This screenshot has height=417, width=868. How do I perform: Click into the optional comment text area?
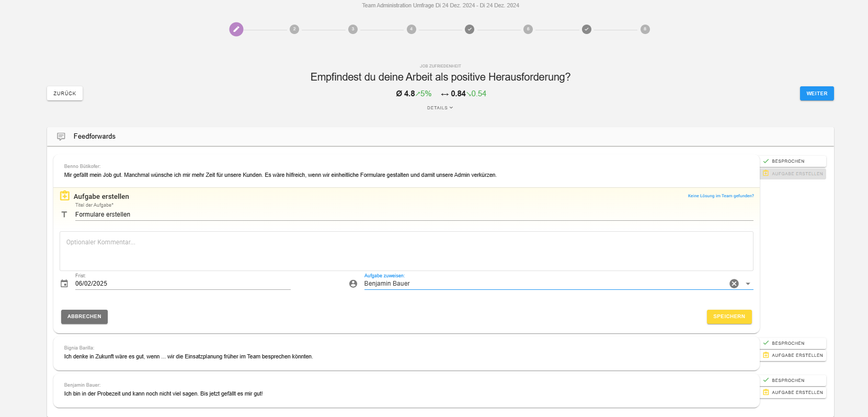406,251
